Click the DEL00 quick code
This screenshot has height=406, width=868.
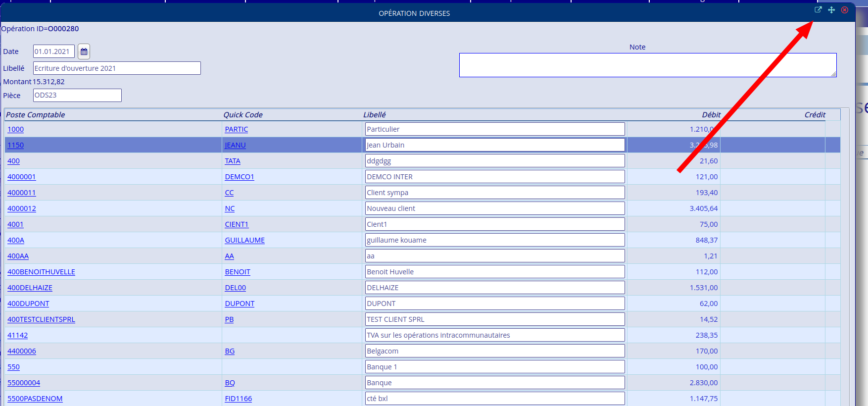tap(235, 288)
